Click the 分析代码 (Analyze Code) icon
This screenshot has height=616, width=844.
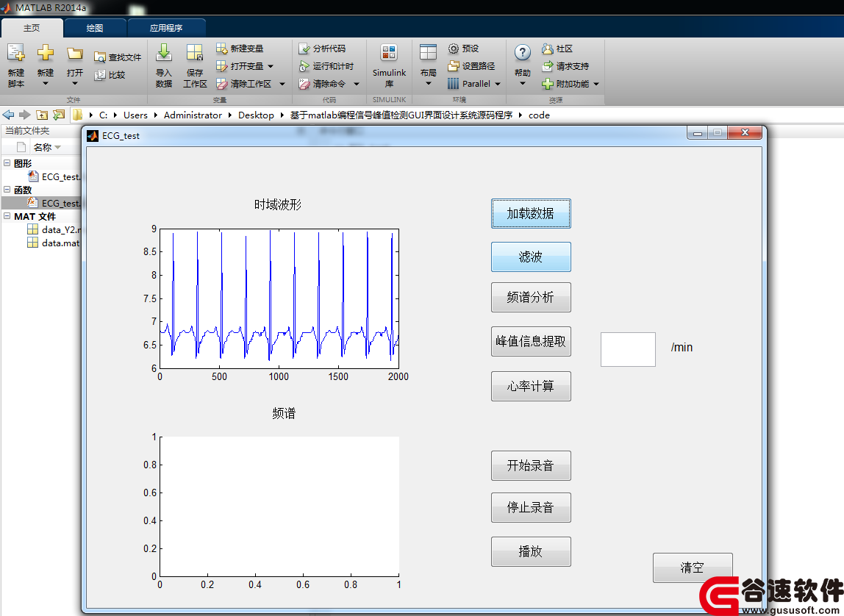[304, 49]
